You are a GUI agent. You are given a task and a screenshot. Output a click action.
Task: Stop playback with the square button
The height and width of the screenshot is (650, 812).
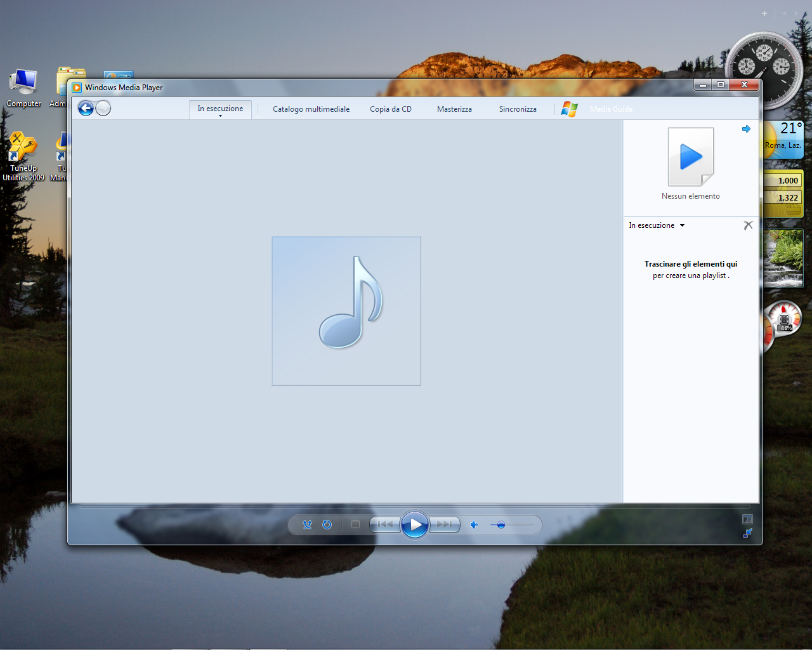coord(355,524)
